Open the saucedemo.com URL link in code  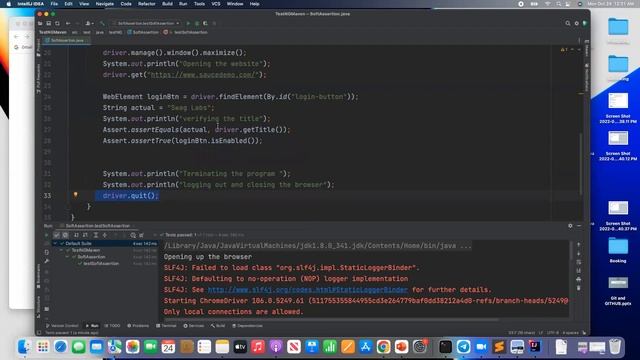click(x=203, y=75)
